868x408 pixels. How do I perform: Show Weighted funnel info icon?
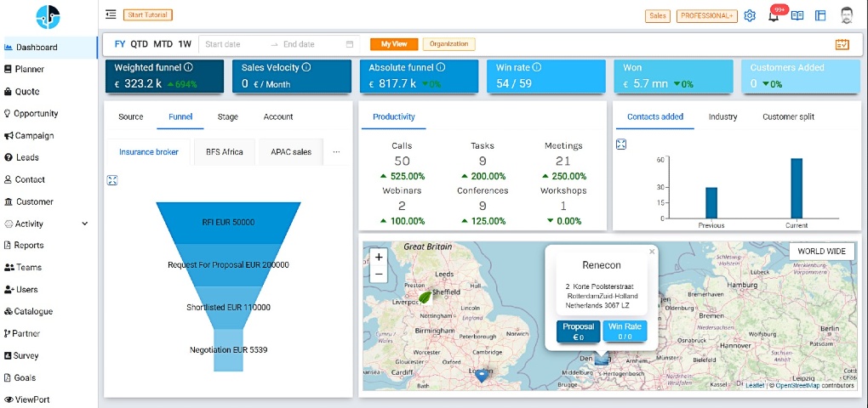click(x=188, y=67)
